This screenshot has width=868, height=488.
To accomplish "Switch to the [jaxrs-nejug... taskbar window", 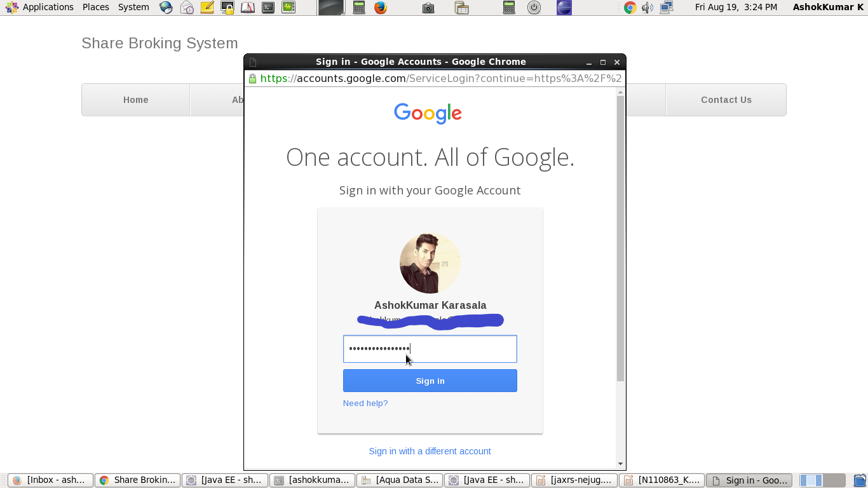I will pyautogui.click(x=574, y=480).
